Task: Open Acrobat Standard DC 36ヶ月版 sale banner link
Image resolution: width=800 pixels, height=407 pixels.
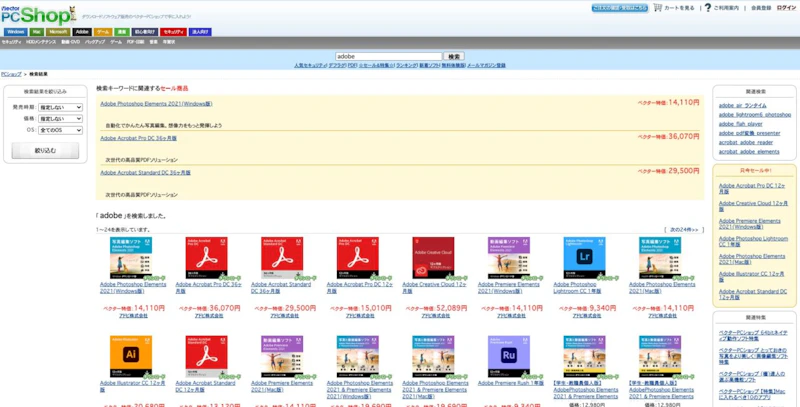Action: point(145,173)
